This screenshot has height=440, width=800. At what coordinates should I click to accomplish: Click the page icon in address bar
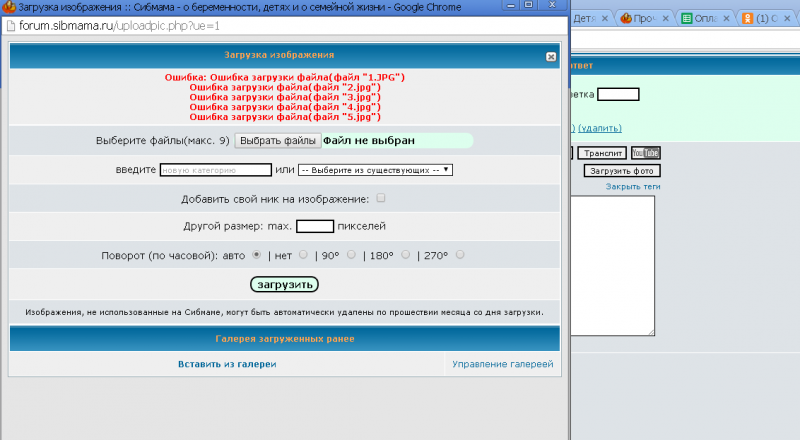(x=11, y=26)
